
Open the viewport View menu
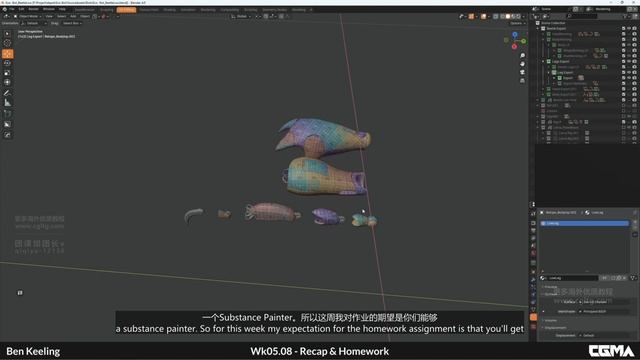49,16
